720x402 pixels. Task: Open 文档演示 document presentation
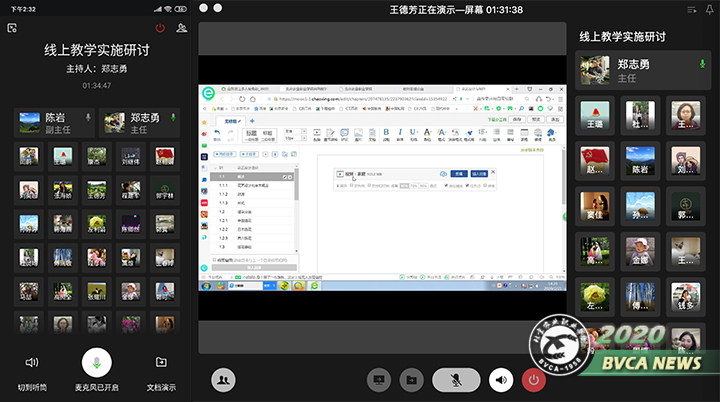coord(161,369)
